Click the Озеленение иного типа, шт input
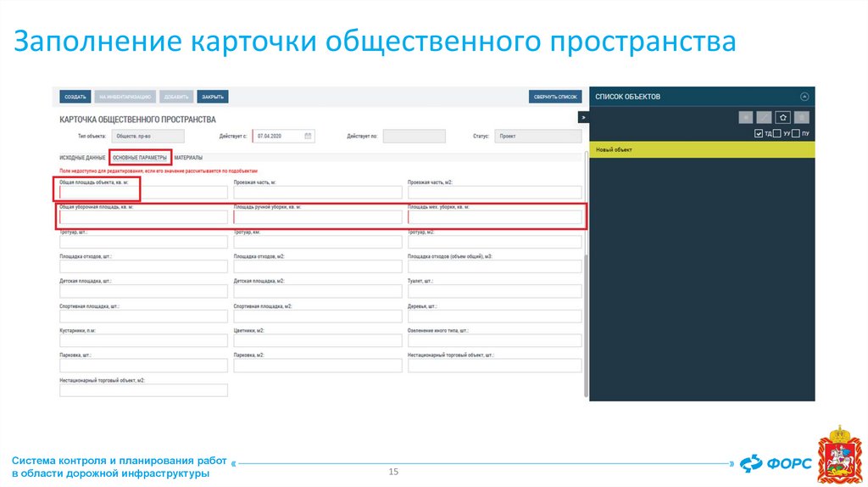Screen dimensions: 868x487 pyautogui.click(x=495, y=341)
